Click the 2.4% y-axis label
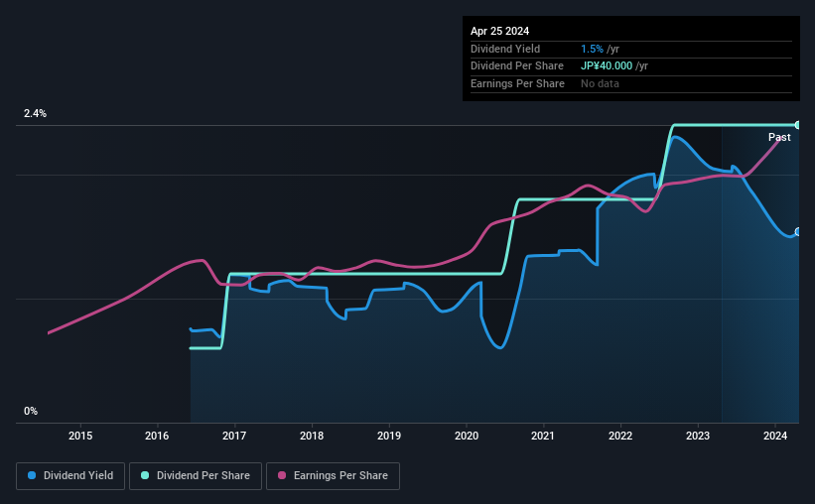Viewport: 815px width, 504px height. 35,113
